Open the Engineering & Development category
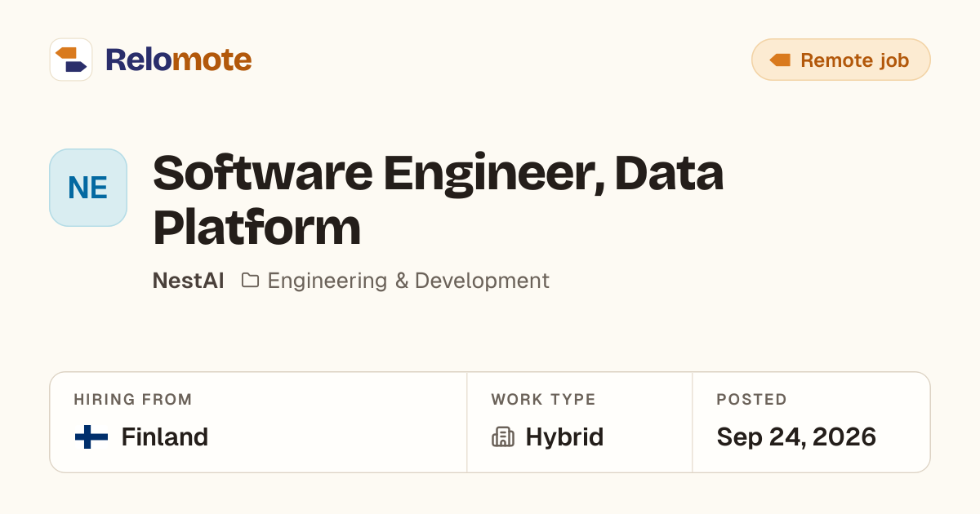Screen dimensions: 980x514 (x=408, y=281)
